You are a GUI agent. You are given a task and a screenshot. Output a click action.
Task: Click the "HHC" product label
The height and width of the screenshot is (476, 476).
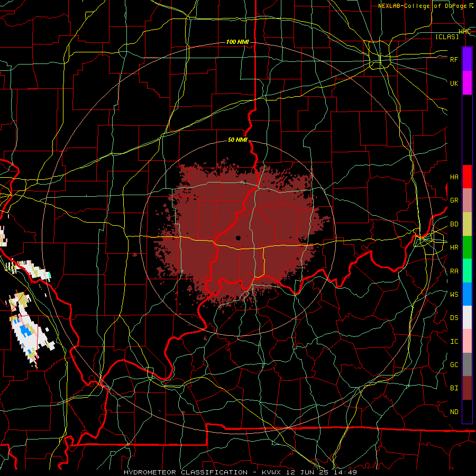pyautogui.click(x=464, y=32)
